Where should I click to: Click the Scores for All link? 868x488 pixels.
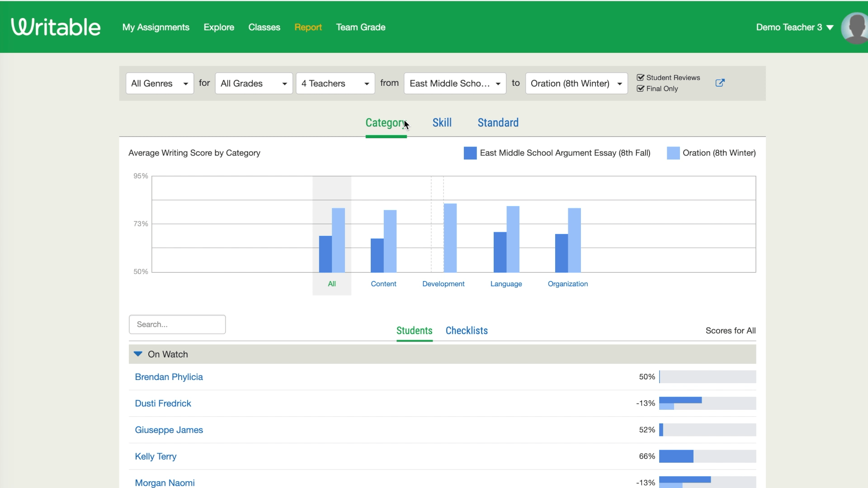(731, 331)
